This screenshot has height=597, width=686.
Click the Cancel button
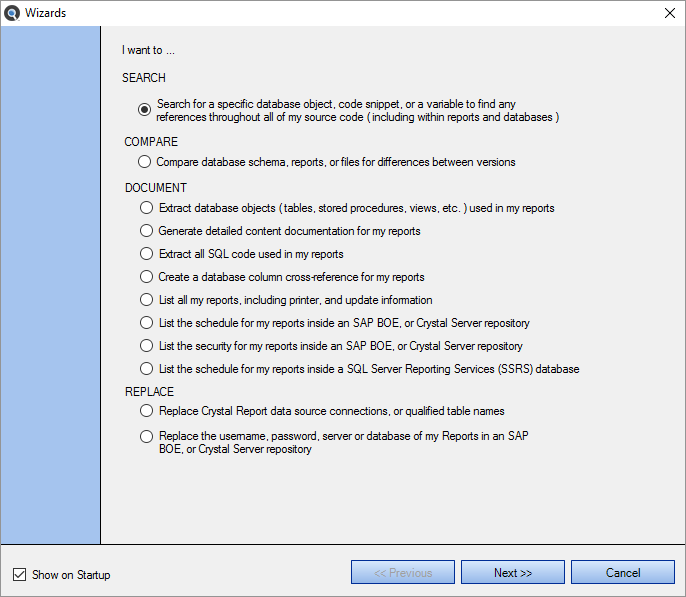[x=623, y=573]
